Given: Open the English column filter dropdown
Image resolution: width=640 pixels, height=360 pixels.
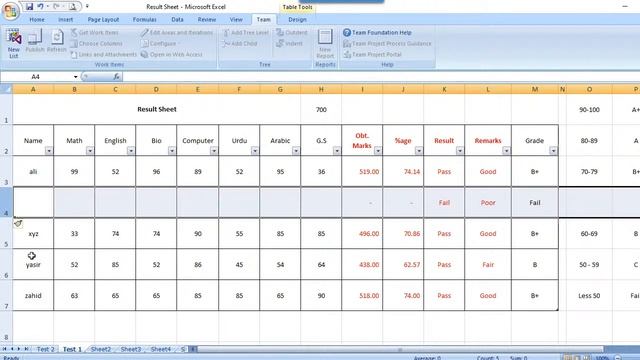Looking at the screenshot, I should [x=131, y=151].
